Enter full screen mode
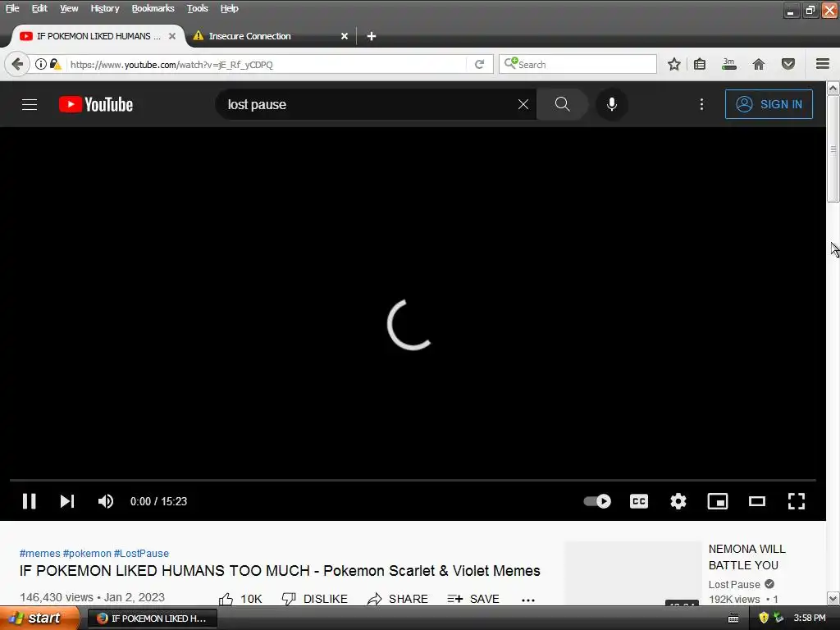This screenshot has width=840, height=630. [x=797, y=501]
